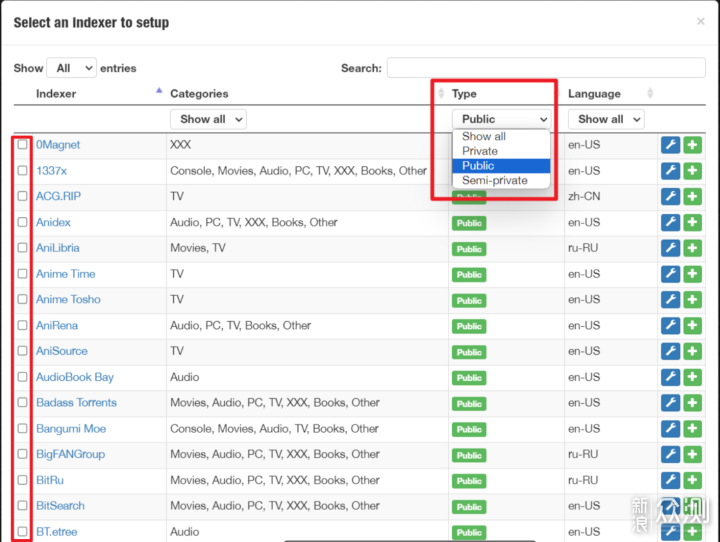Viewport: 720px width, 542px height.
Task: Tick the 1337x checkbox
Action: [22, 170]
